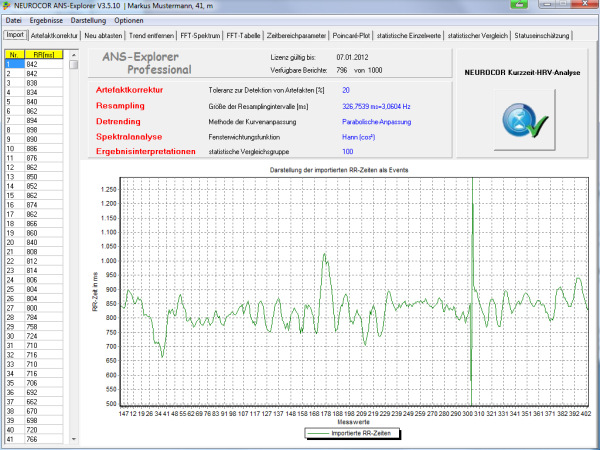Click comparison group value 100
Image resolution: width=600 pixels, height=450 pixels.
point(347,152)
